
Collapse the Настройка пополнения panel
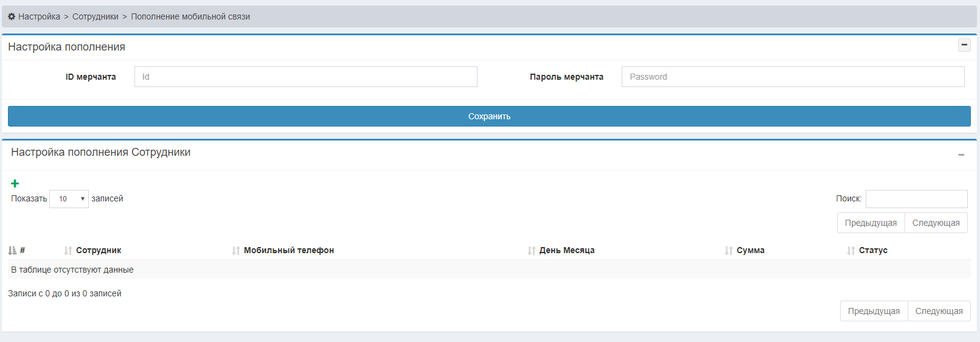pyautogui.click(x=964, y=45)
